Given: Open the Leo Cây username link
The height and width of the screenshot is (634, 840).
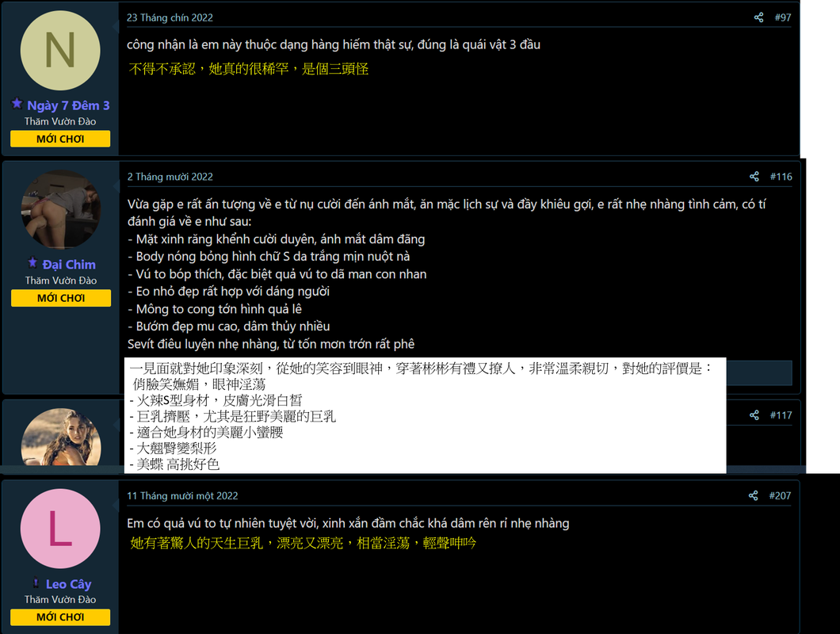Looking at the screenshot, I should coord(69,584).
